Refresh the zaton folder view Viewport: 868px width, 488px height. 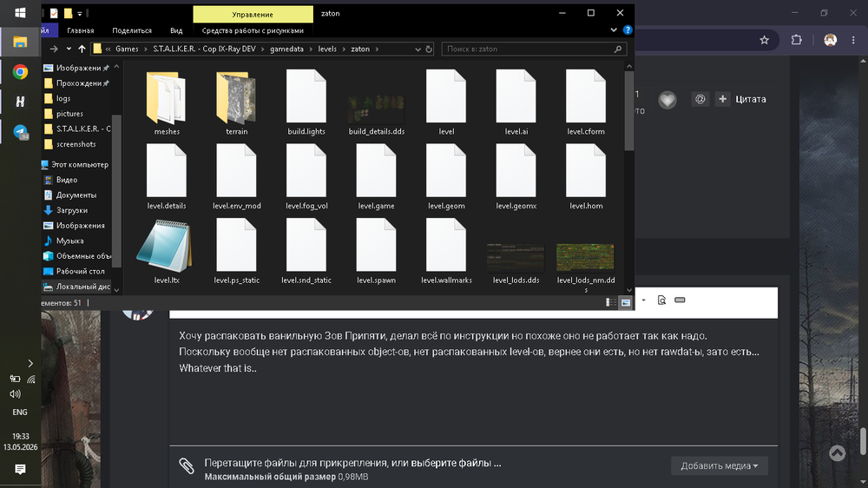coord(429,49)
